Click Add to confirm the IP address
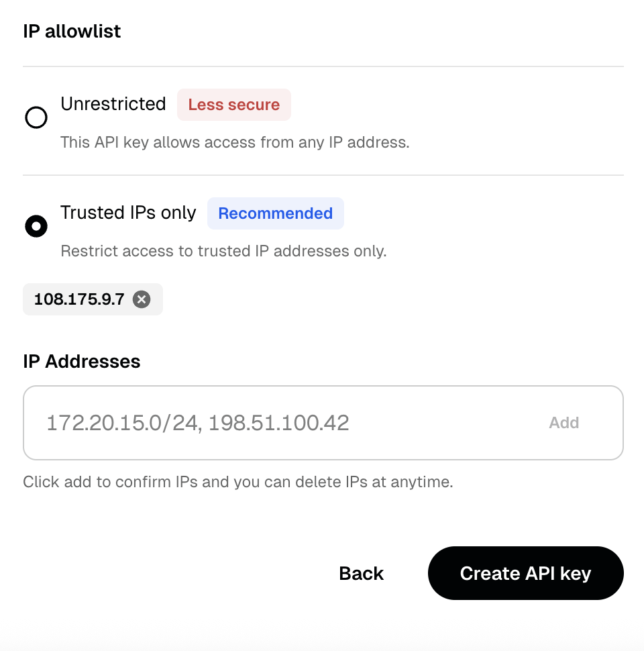The width and height of the screenshot is (644, 651). tap(563, 422)
